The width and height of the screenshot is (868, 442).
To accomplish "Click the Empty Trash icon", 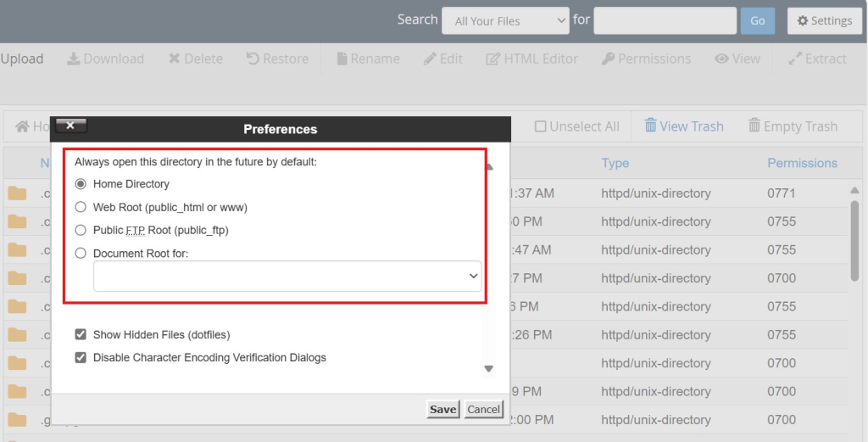I will [754, 126].
